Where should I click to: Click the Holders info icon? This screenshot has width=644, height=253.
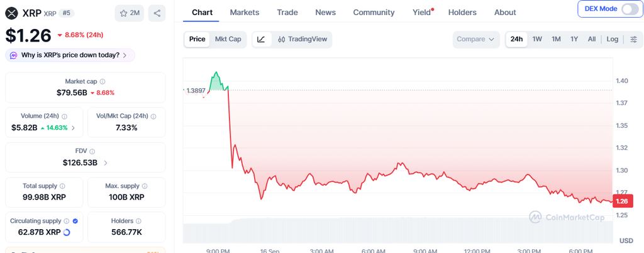tap(138, 221)
